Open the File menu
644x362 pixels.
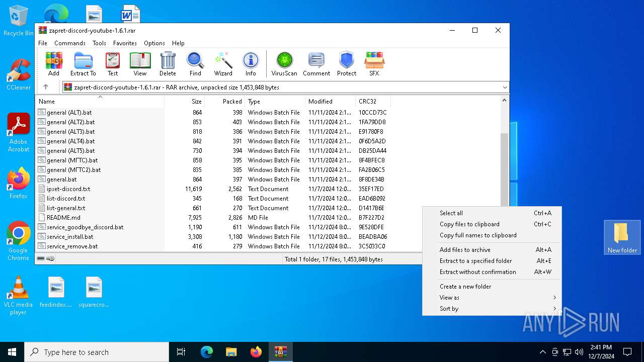coord(43,43)
